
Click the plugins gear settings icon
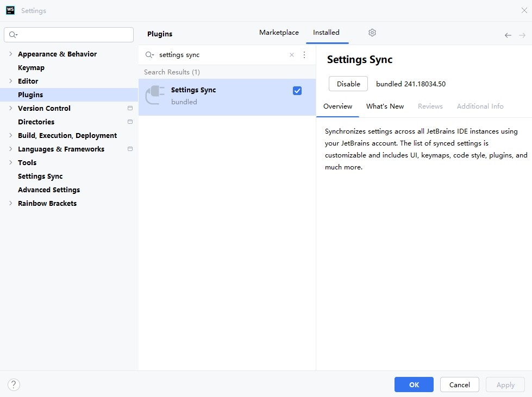[372, 33]
